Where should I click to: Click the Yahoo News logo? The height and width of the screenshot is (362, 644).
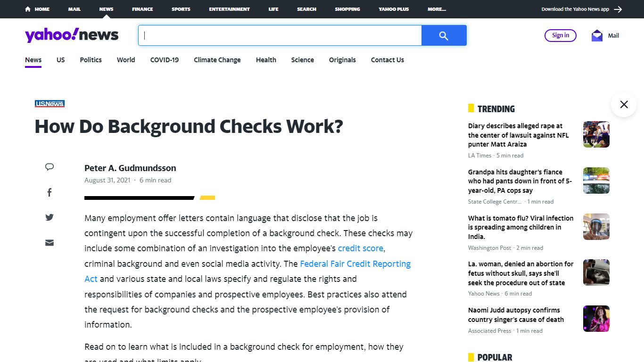[x=72, y=35]
